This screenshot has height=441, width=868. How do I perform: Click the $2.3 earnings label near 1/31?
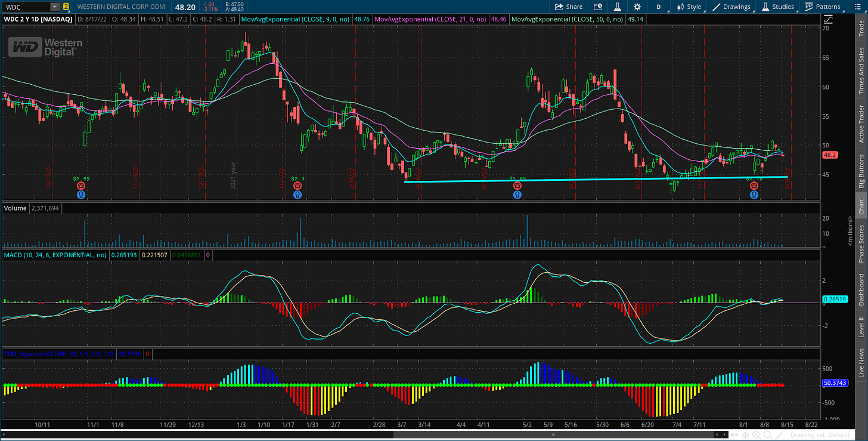point(297,178)
